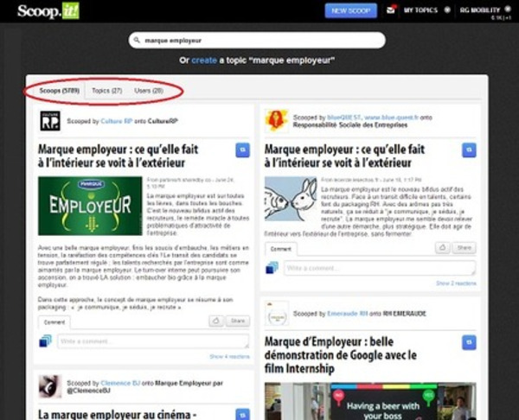Image resolution: width=519 pixels, height=420 pixels.
Task: Open the Clemence BJ user link
Action: pyautogui.click(x=120, y=383)
